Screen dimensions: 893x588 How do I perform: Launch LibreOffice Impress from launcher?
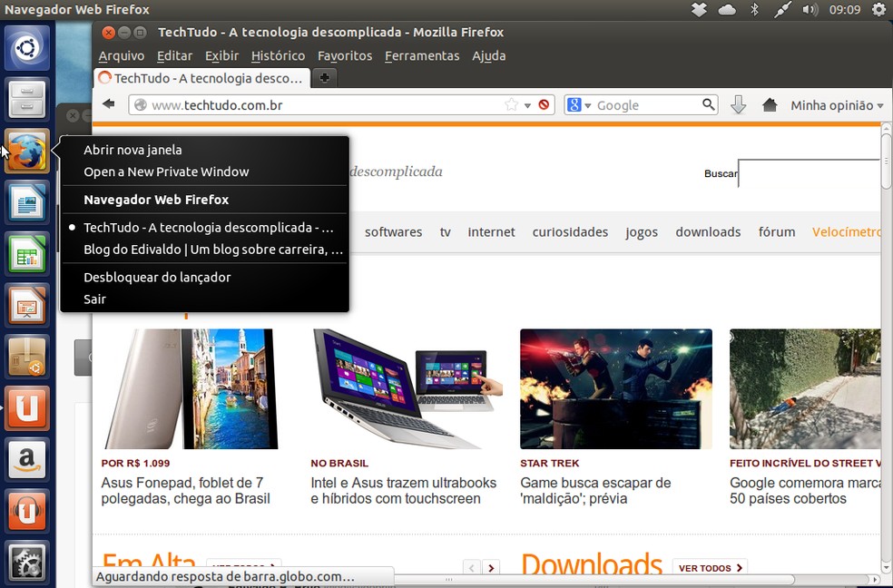tap(26, 306)
